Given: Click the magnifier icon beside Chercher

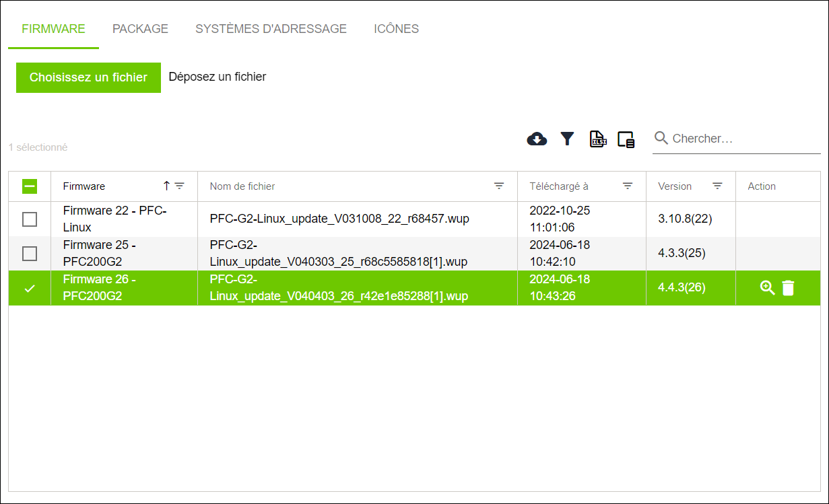Looking at the screenshot, I should pyautogui.click(x=661, y=138).
